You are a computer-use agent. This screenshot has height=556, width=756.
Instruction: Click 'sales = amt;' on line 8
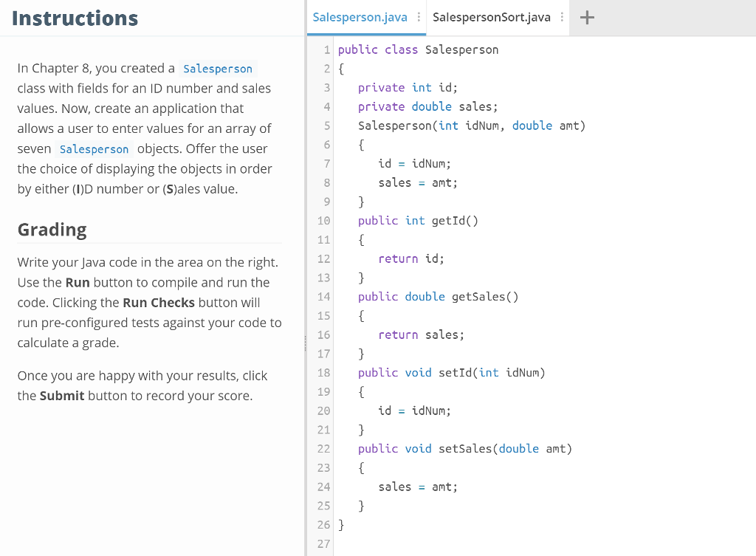point(418,183)
